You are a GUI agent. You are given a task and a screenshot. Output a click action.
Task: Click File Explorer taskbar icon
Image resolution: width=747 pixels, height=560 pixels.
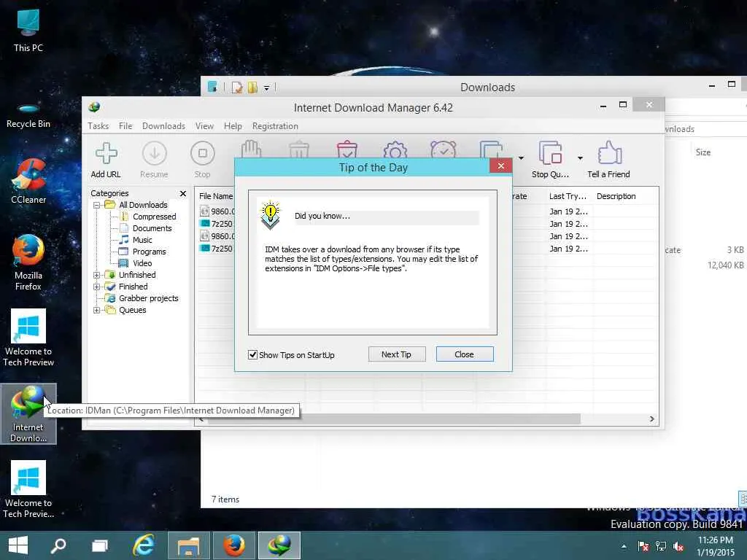(189, 545)
